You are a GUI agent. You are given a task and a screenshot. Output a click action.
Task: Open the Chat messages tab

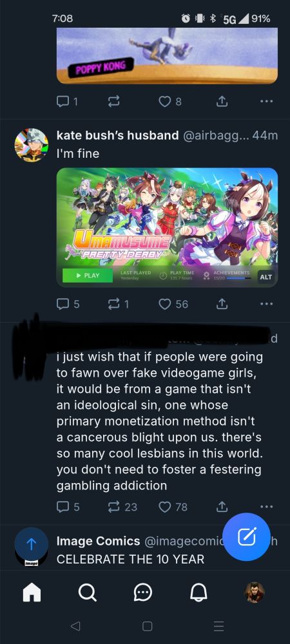(143, 592)
